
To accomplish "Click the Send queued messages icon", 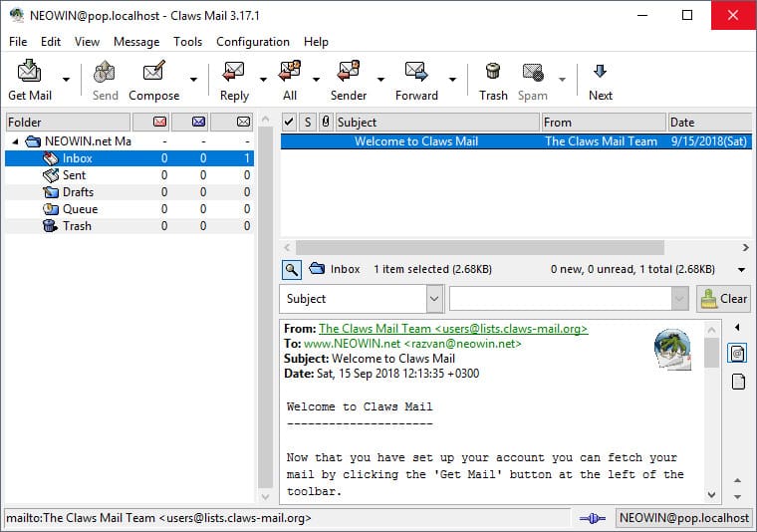I will (105, 72).
